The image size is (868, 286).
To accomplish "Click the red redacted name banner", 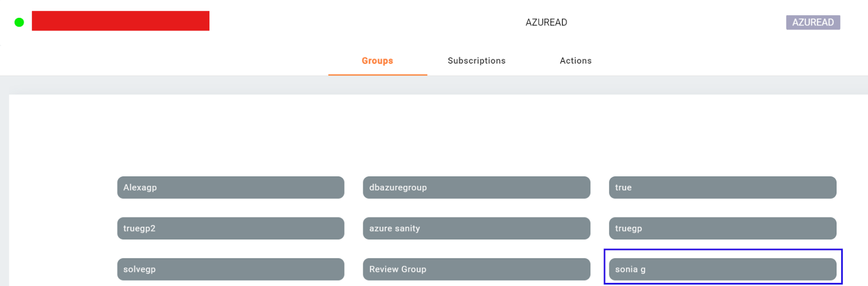I will [120, 21].
